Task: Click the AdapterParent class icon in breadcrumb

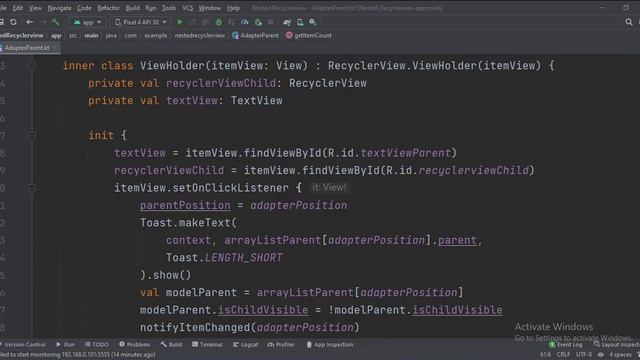Action: pos(235,36)
